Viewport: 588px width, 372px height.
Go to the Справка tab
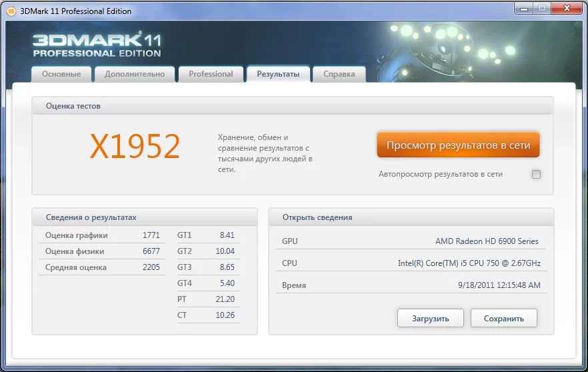(x=339, y=74)
